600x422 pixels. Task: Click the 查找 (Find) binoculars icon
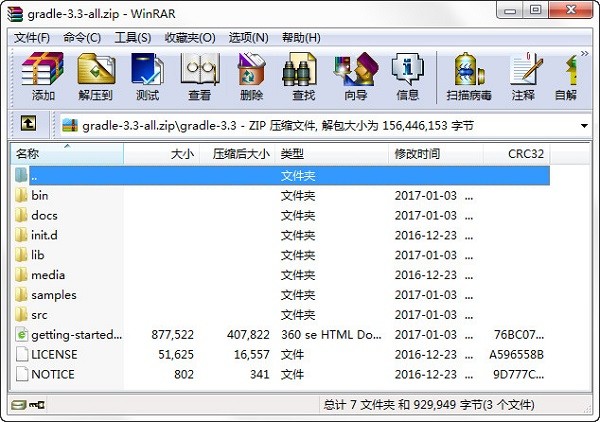point(299,70)
